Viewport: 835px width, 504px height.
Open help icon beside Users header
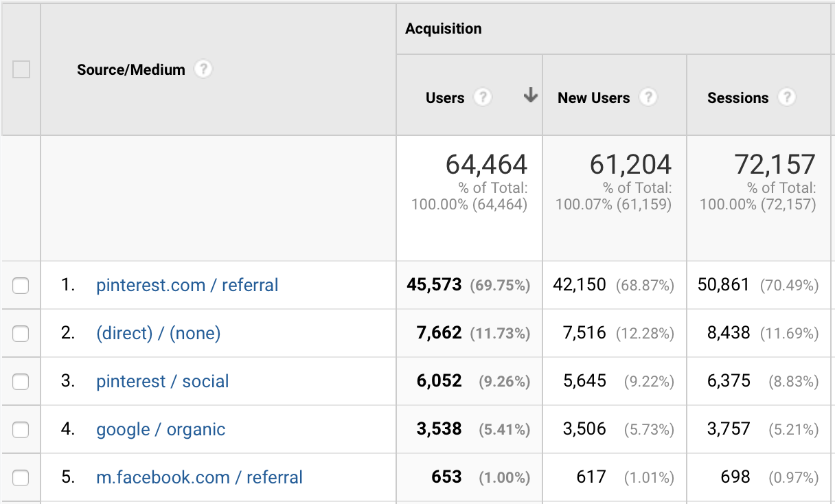[x=483, y=98]
